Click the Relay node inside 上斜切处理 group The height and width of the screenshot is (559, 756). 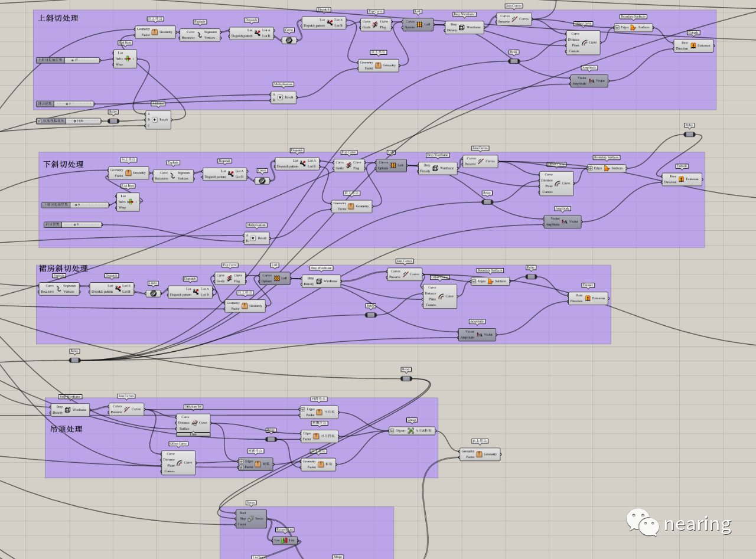pos(514,61)
